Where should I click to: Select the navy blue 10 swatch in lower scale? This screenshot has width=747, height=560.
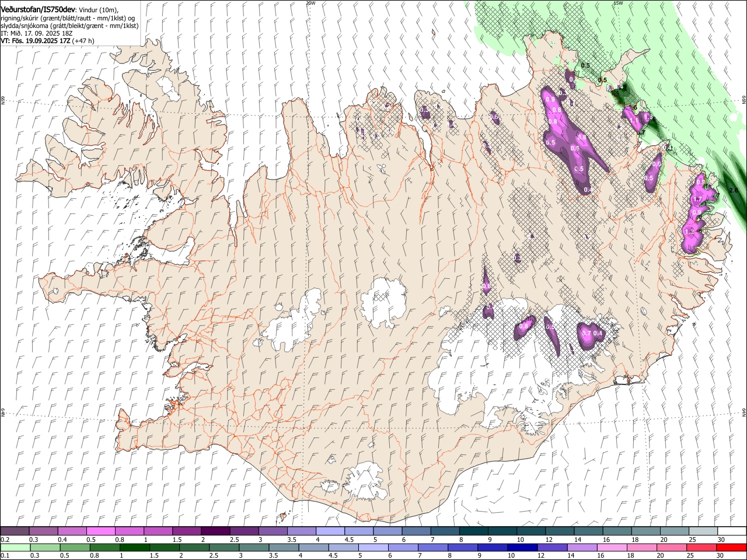coord(522,548)
